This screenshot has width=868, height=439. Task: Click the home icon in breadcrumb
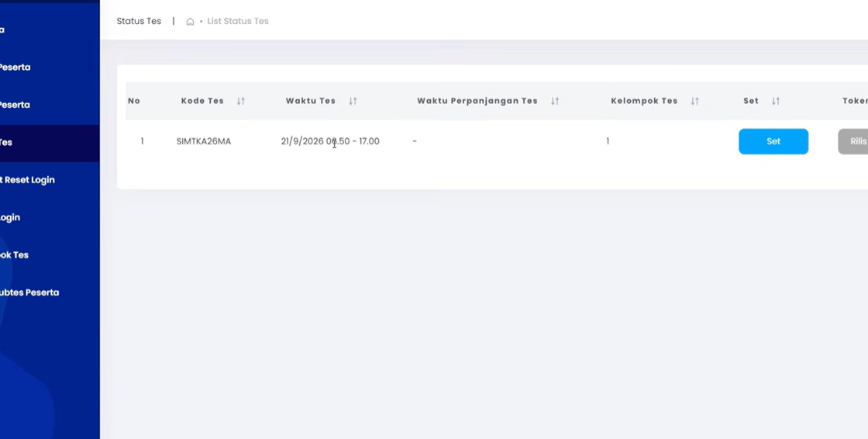[x=190, y=22]
